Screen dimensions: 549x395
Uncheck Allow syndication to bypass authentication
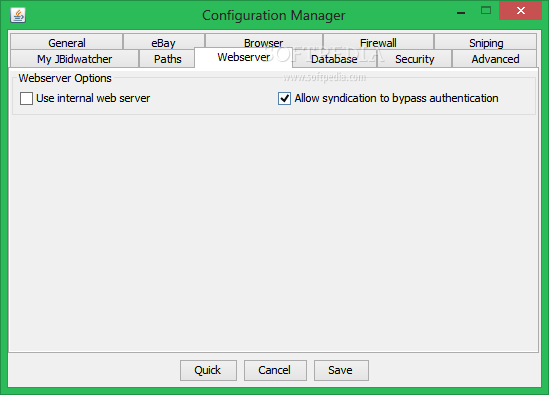284,98
